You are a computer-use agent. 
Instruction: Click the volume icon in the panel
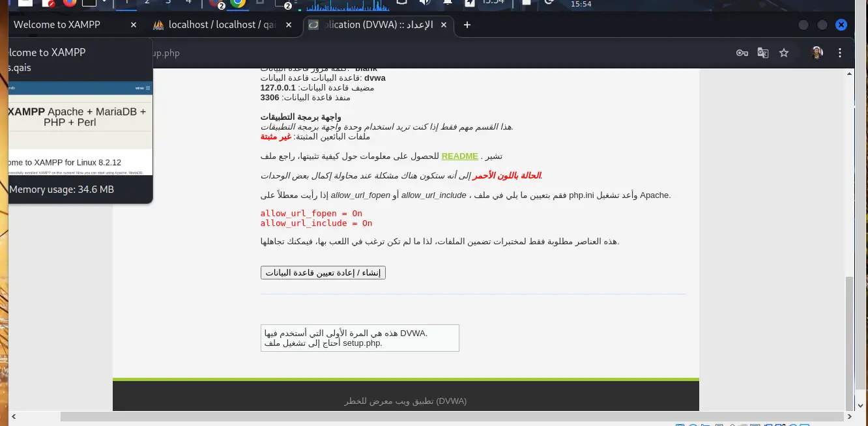426,3
